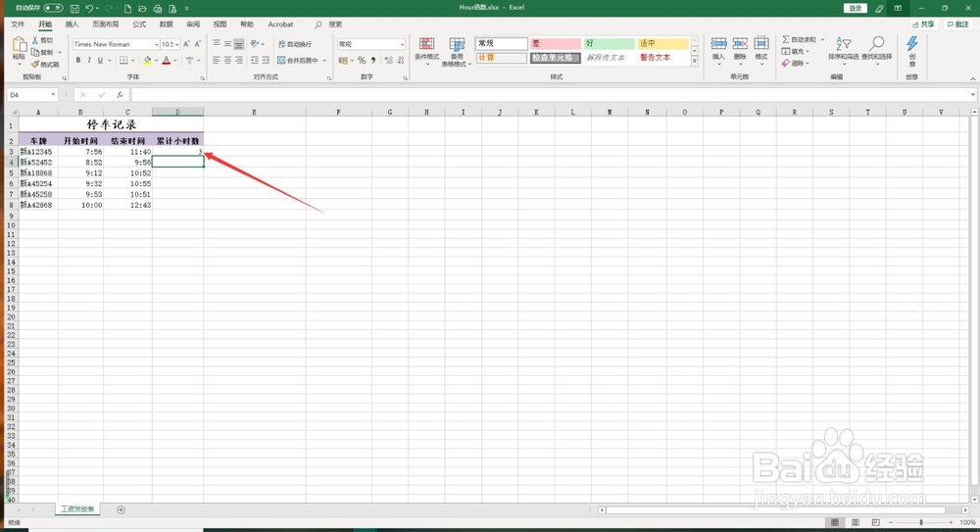Open the font size dropdown

[x=176, y=44]
